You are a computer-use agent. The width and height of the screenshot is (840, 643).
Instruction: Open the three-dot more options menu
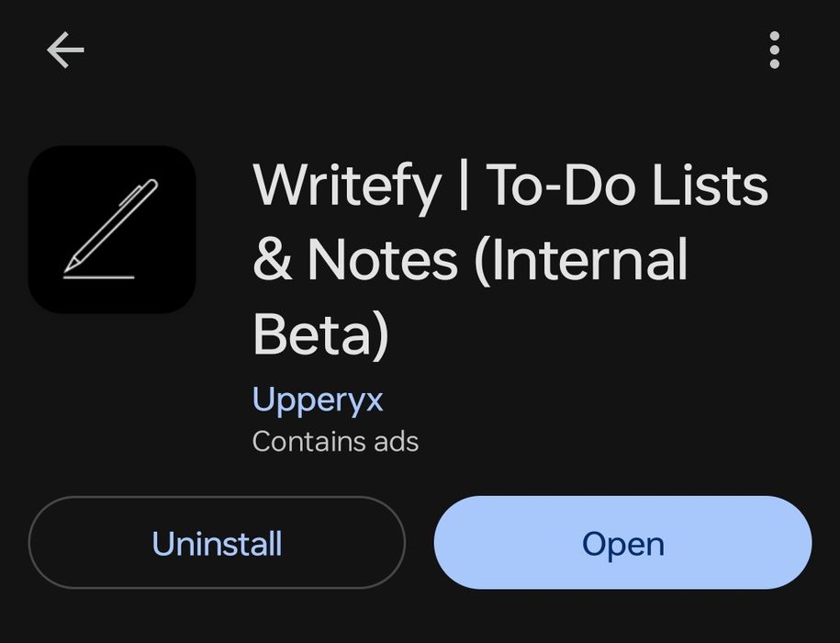click(x=775, y=50)
